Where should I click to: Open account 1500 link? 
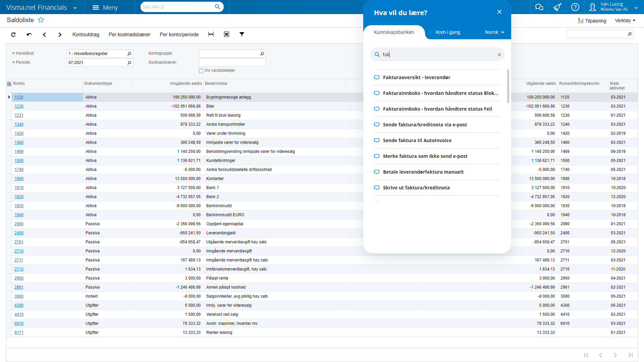[19, 161]
